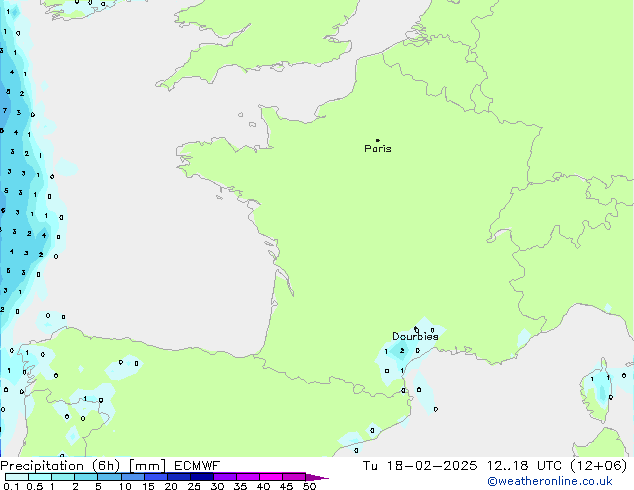The image size is (634, 490).
Task: Click the Paris city label
Action: 378,149
